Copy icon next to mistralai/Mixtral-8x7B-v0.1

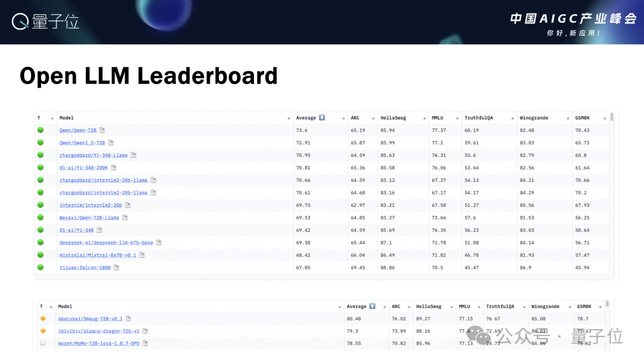(x=142, y=255)
